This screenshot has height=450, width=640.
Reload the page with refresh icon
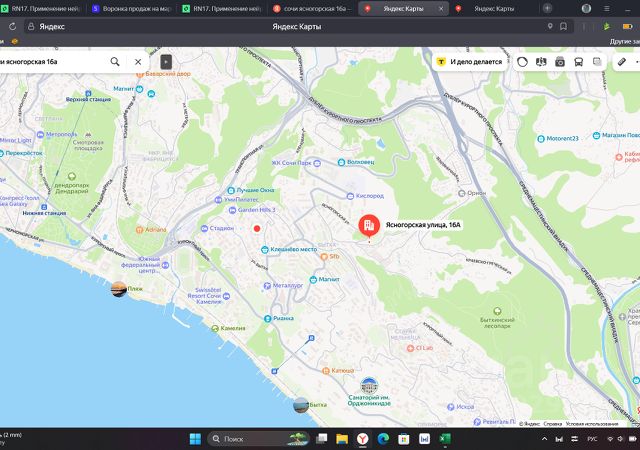(x=13, y=27)
